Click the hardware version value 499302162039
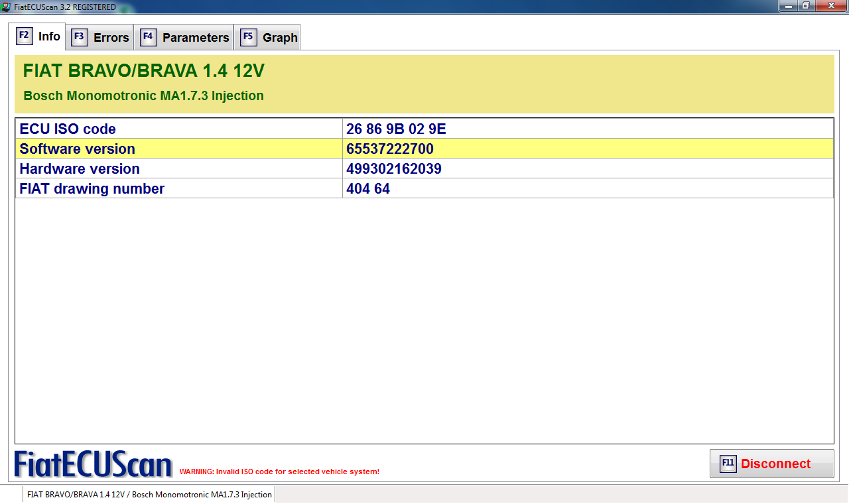This screenshot has width=849, height=504. tap(393, 168)
